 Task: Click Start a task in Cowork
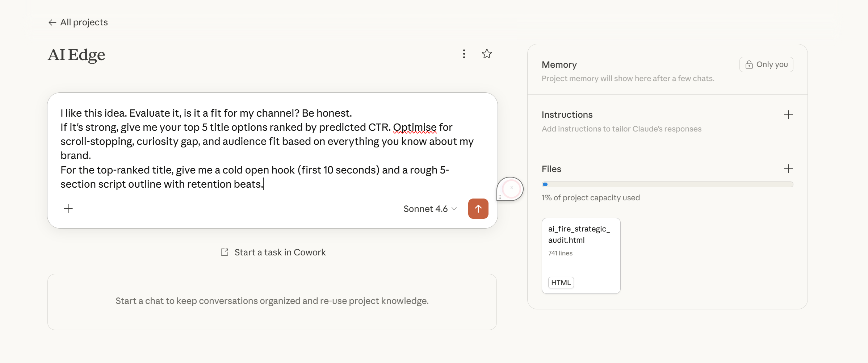280,252
